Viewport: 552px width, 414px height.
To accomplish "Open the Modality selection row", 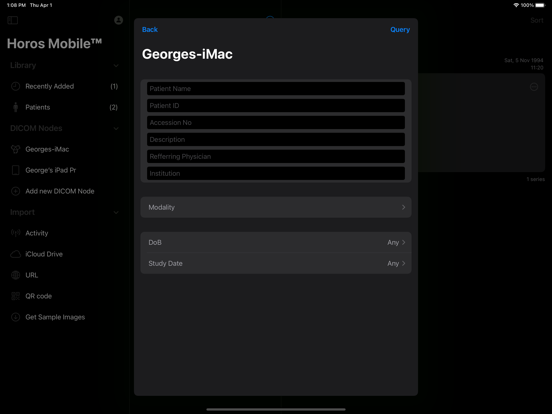I will click(276, 207).
